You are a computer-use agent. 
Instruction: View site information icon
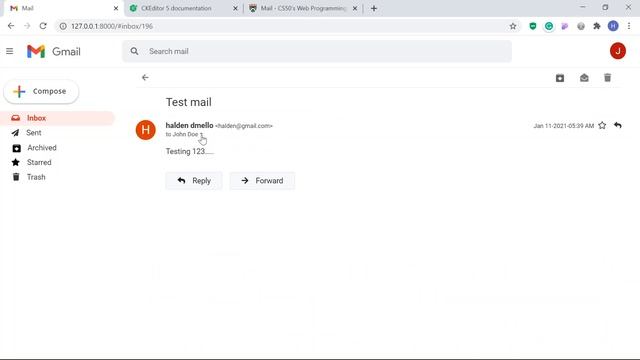coord(63,26)
